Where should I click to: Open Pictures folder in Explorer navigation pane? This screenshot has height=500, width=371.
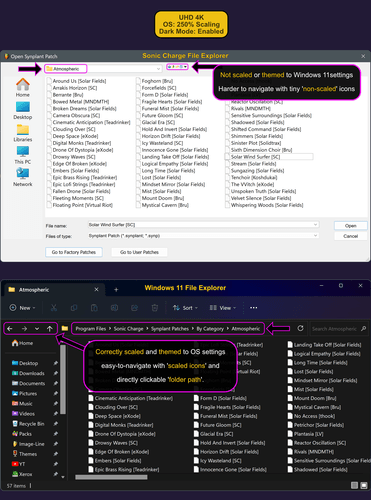[24, 394]
